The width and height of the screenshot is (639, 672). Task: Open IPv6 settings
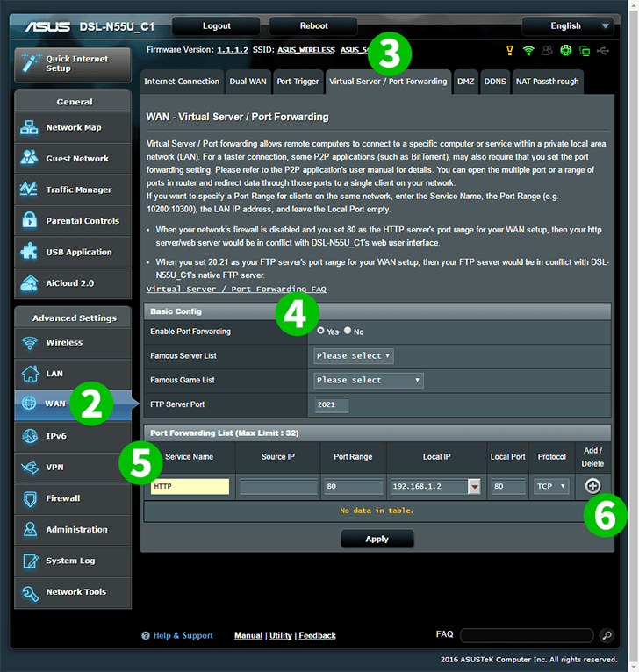pos(73,436)
